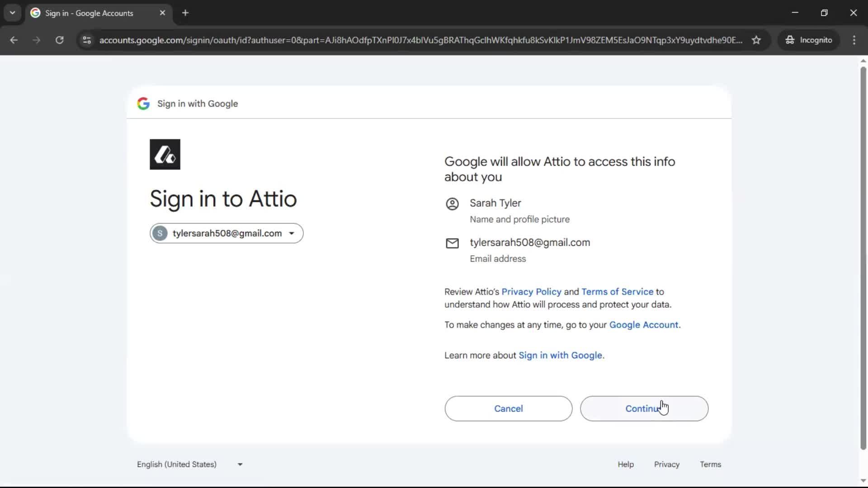Open a new browser tab

click(185, 13)
